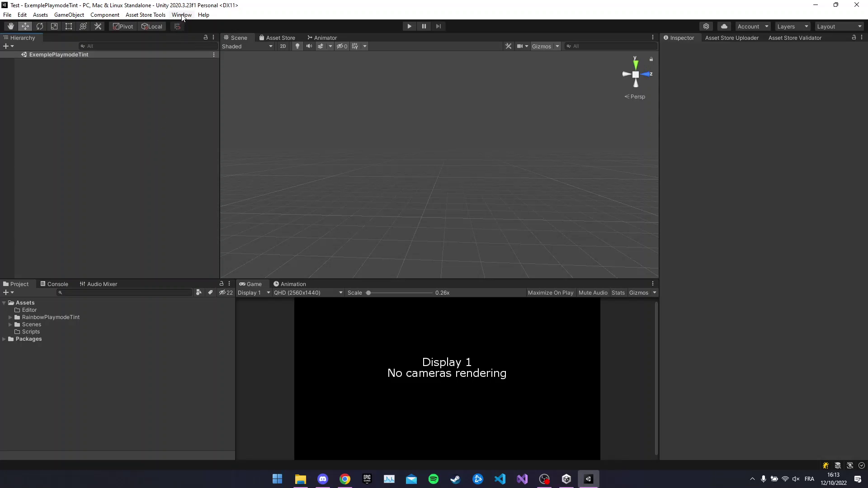Toggle Scene effects (skybox, fog)
The width and height of the screenshot is (868, 488).
coord(321,46)
